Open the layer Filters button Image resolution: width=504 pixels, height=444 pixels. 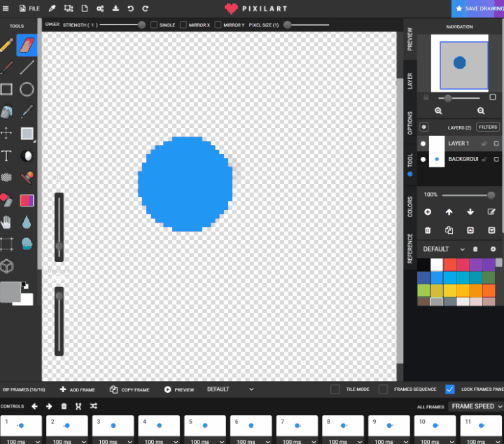(488, 127)
